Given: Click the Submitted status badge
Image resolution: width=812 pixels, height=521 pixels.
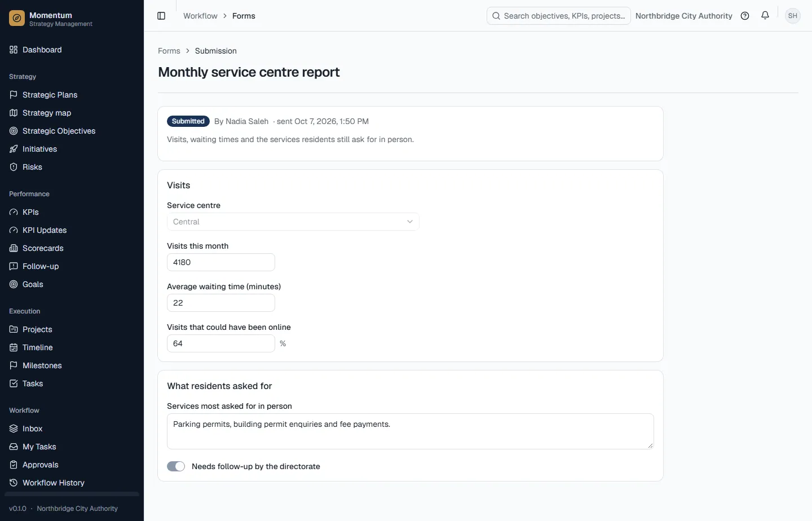Looking at the screenshot, I should coord(188,121).
